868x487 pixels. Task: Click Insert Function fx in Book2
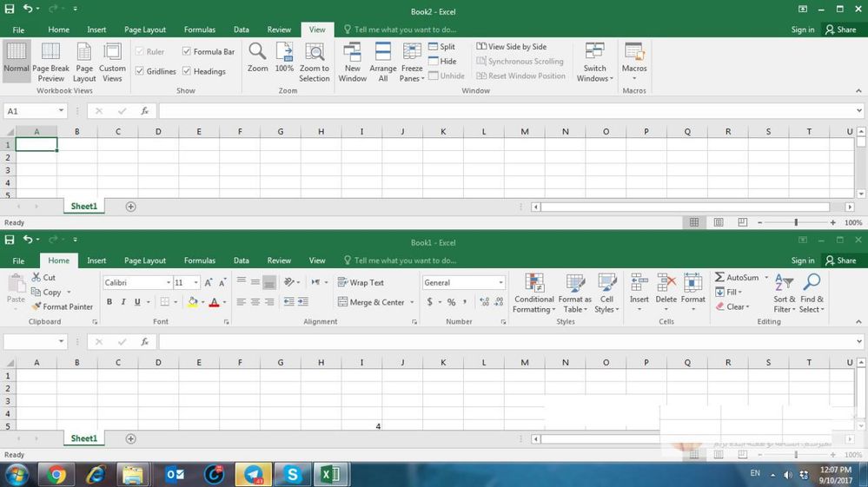[144, 111]
